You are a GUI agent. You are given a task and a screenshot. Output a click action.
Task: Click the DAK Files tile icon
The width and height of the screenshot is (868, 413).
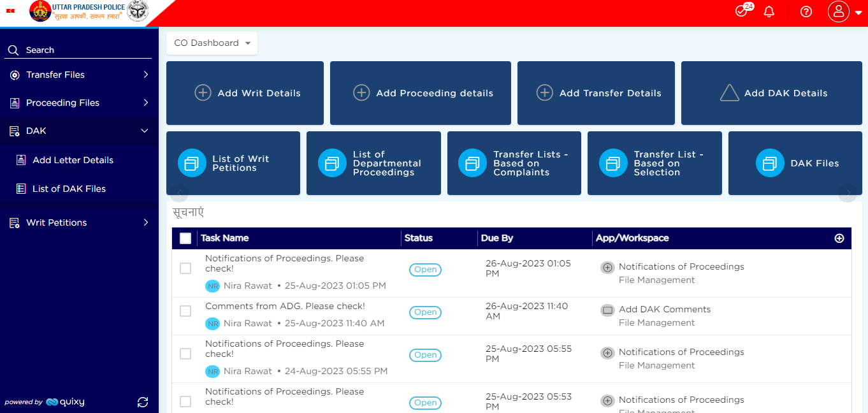pyautogui.click(x=770, y=163)
